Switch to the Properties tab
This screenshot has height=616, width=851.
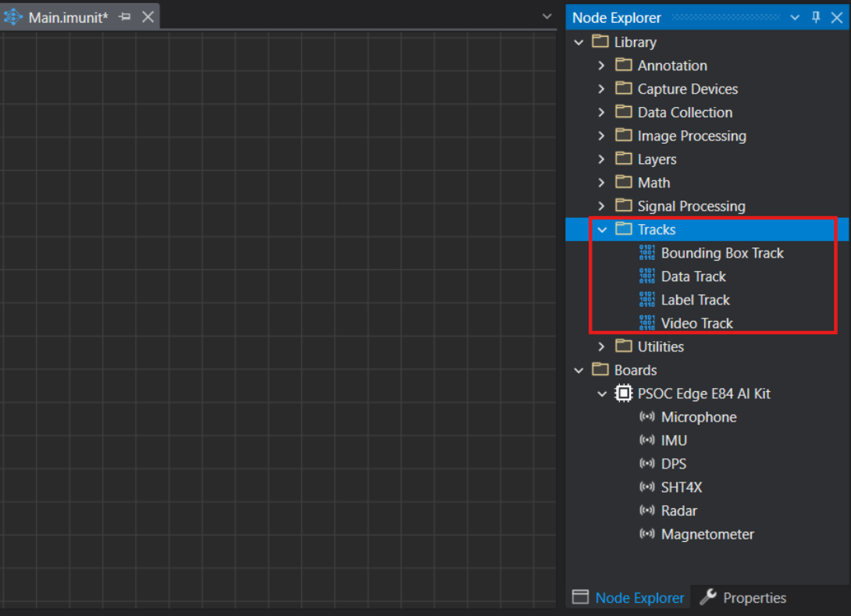(743, 598)
